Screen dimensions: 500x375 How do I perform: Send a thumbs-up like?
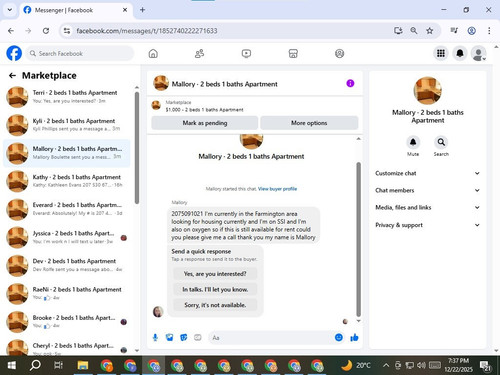click(x=354, y=338)
